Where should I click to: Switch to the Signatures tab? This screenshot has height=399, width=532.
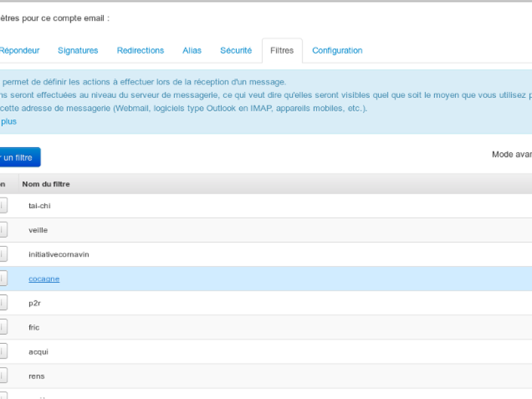tap(78, 51)
